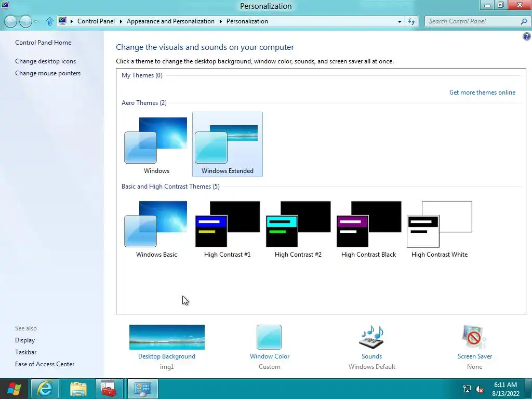Click 'Basic and High Contrast Themes (5)' heading
The height and width of the screenshot is (399, 532).
pyautogui.click(x=170, y=187)
